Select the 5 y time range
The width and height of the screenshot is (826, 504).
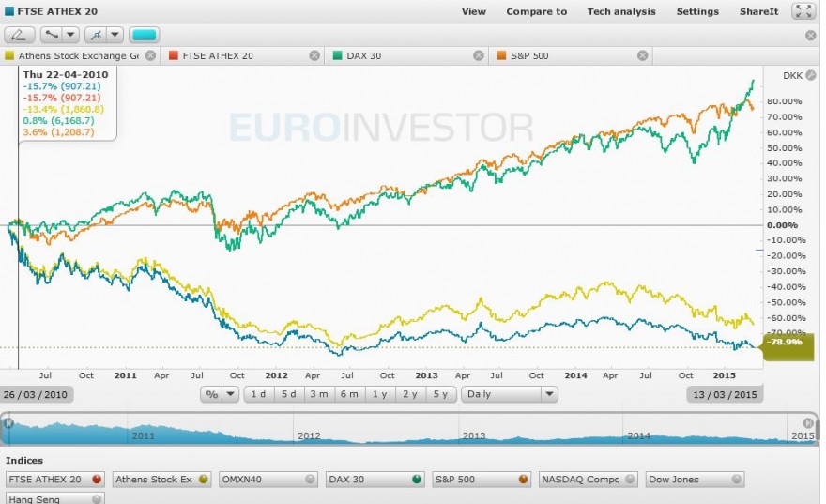click(x=440, y=394)
